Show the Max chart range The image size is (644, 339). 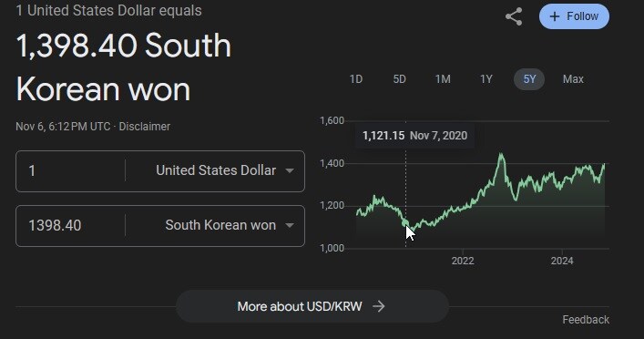tap(573, 79)
